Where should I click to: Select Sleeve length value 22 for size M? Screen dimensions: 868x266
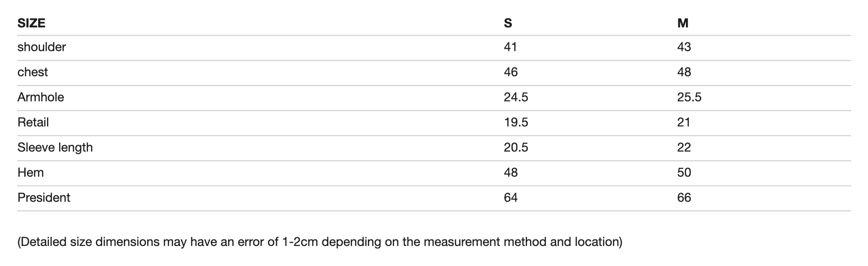pos(684,147)
